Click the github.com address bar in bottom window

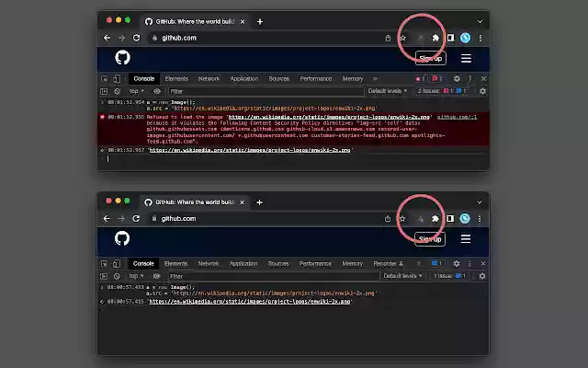point(266,219)
